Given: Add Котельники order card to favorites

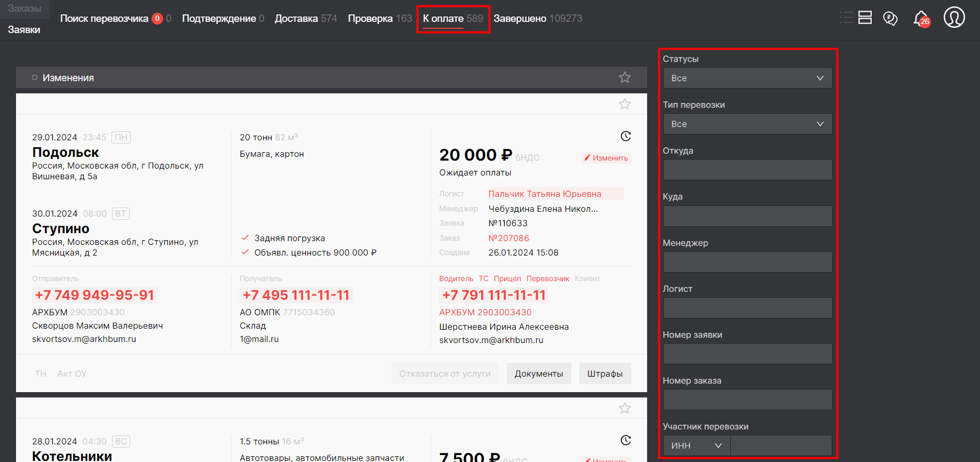Looking at the screenshot, I should [625, 408].
